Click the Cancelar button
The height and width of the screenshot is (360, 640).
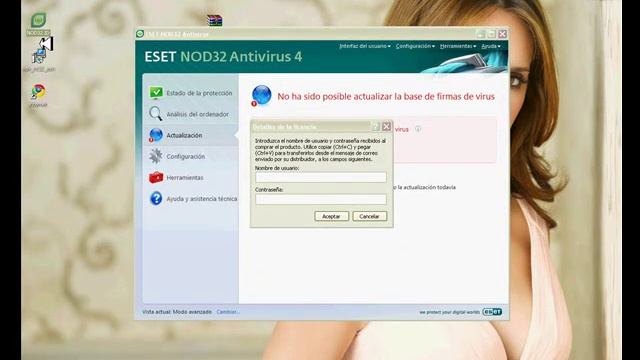point(369,216)
